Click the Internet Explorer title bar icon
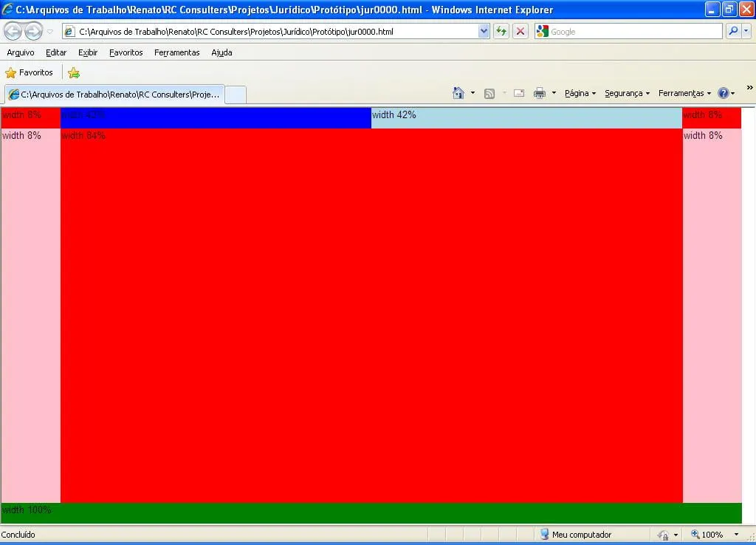 click(x=7, y=9)
